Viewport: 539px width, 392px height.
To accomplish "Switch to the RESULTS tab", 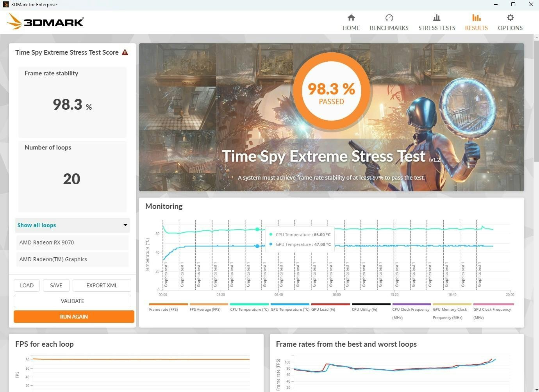I will point(476,22).
